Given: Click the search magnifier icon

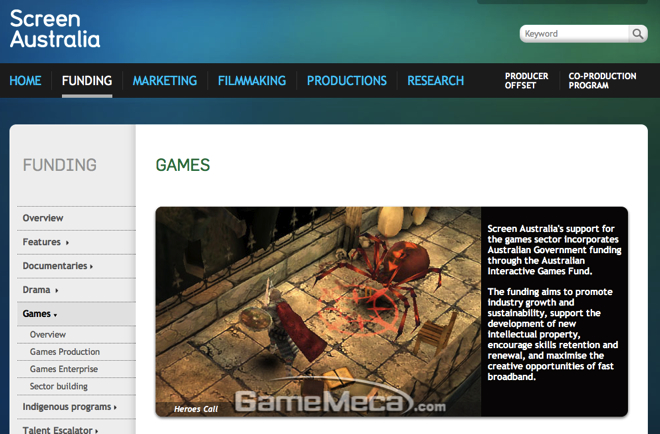Looking at the screenshot, I should [637, 34].
